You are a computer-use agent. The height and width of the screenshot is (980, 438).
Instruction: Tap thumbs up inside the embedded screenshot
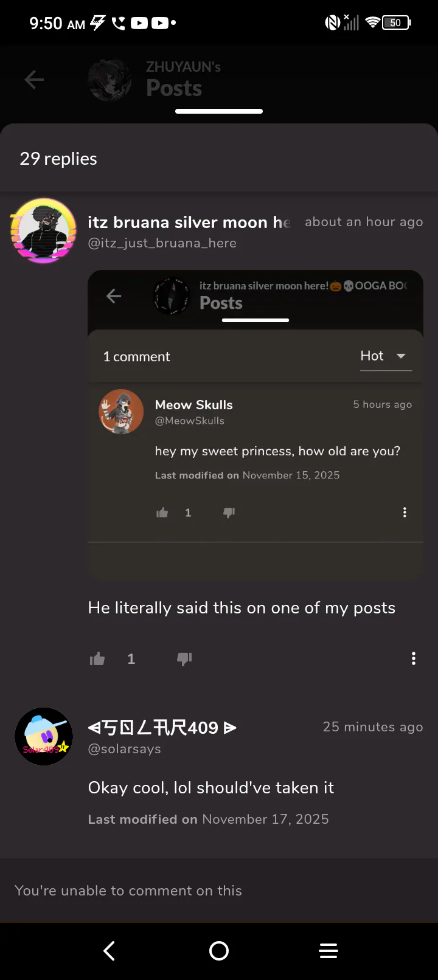[x=162, y=512]
